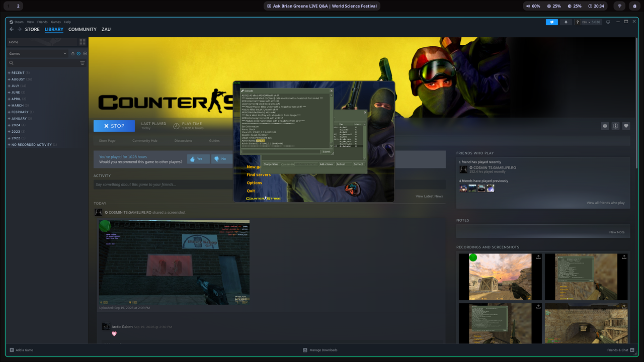Toggle ready-to-play games filter icon
The width and height of the screenshot is (644, 362).
point(85,53)
